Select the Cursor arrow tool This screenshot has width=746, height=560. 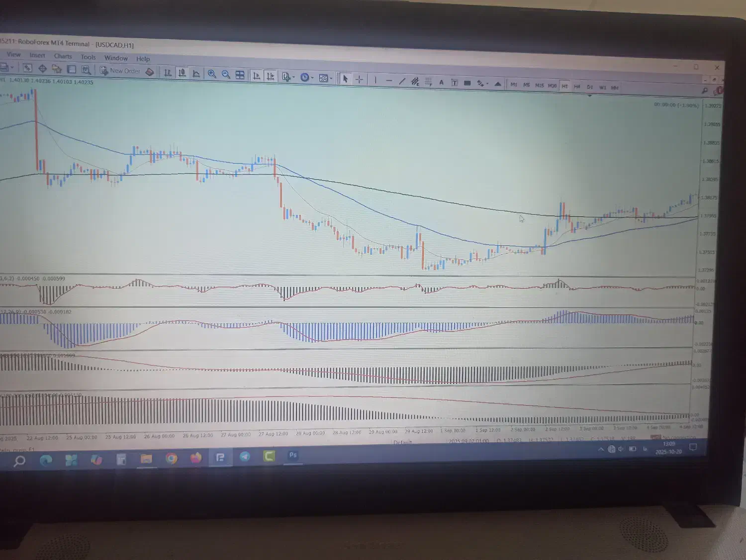tap(345, 79)
